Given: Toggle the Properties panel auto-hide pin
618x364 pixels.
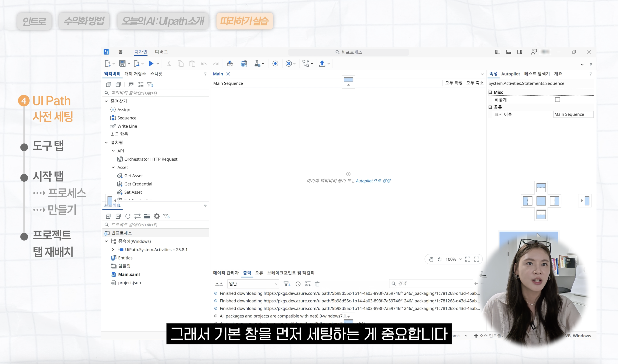Looking at the screenshot, I should 591,74.
